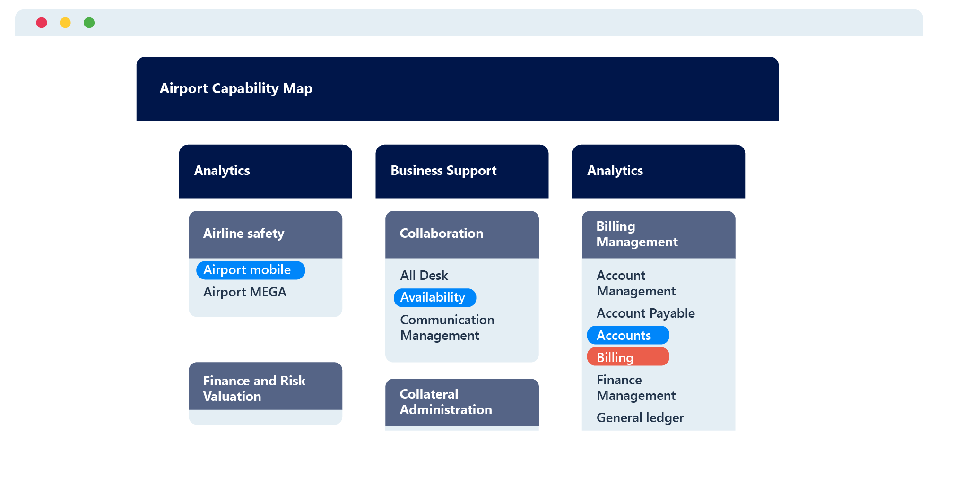The height and width of the screenshot is (486, 980).
Task: Select Airport MEGA in Airline safety
Action: point(245,292)
